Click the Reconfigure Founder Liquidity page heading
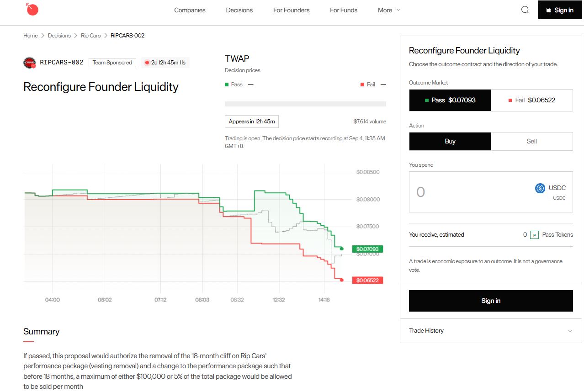 101,87
